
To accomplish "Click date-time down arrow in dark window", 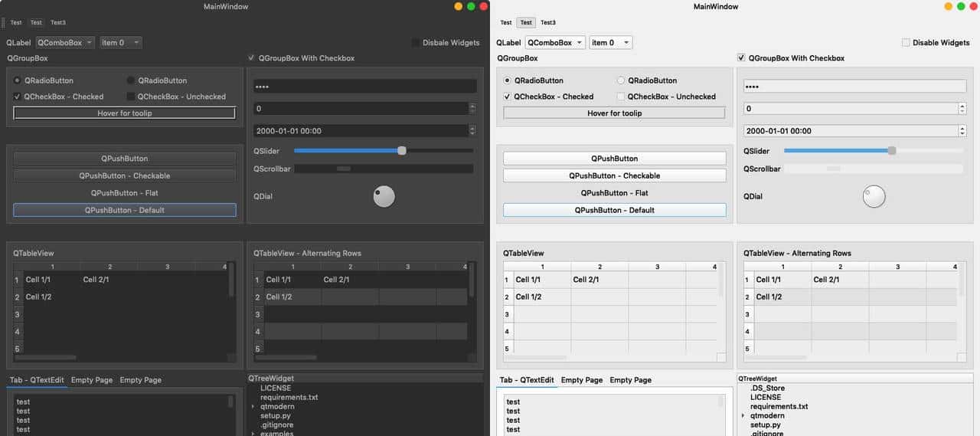I will 472,134.
